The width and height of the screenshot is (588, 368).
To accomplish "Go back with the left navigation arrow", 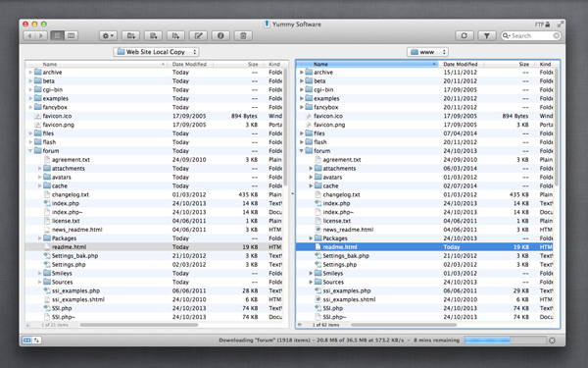I will [x=29, y=35].
